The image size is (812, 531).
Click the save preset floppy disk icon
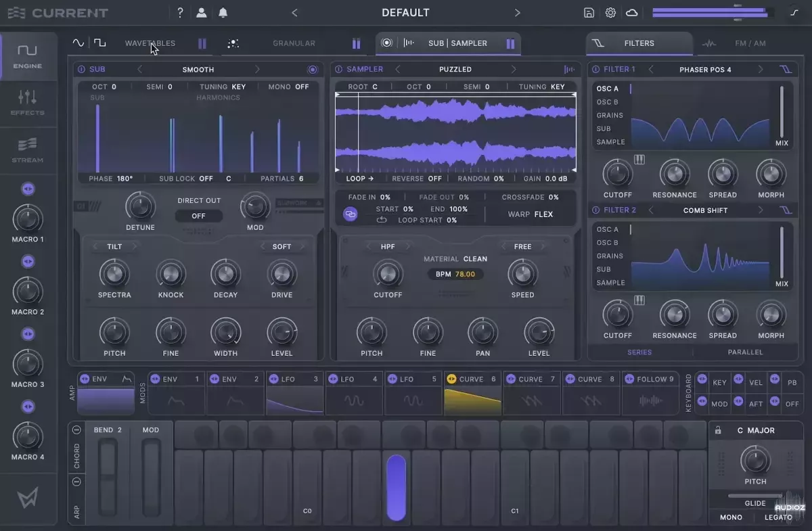pyautogui.click(x=589, y=13)
